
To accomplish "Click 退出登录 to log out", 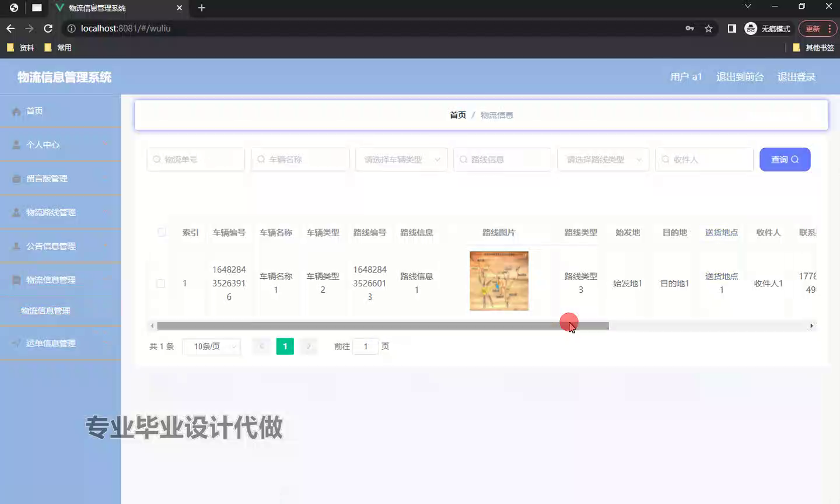I will point(796,77).
